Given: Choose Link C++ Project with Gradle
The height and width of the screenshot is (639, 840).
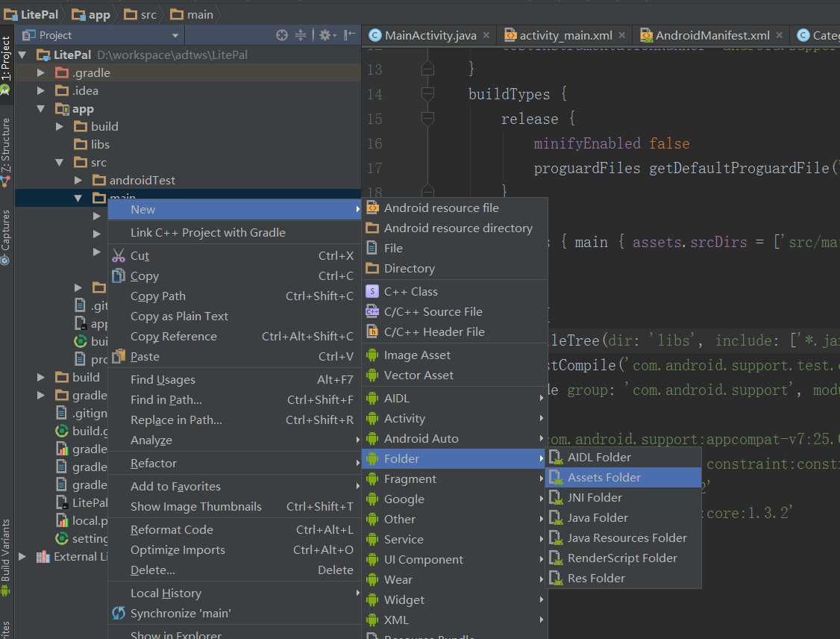Looking at the screenshot, I should [x=235, y=233].
